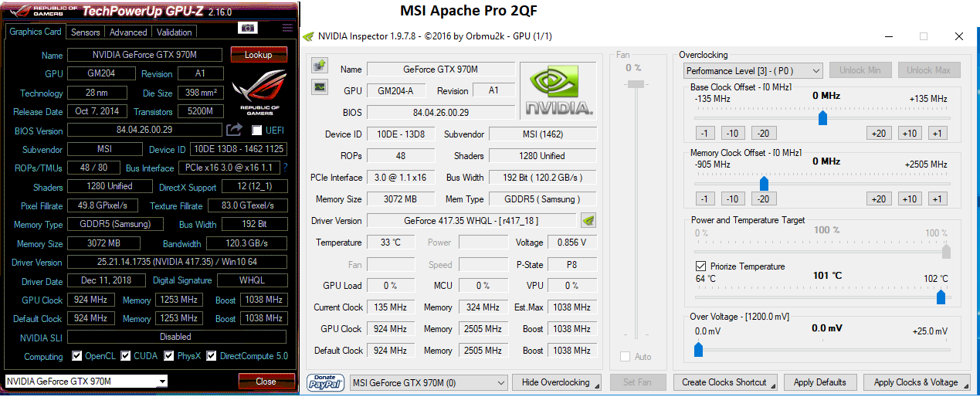The height and width of the screenshot is (397, 980).
Task: Click Base Clock Offset +1 button
Action: click(937, 133)
